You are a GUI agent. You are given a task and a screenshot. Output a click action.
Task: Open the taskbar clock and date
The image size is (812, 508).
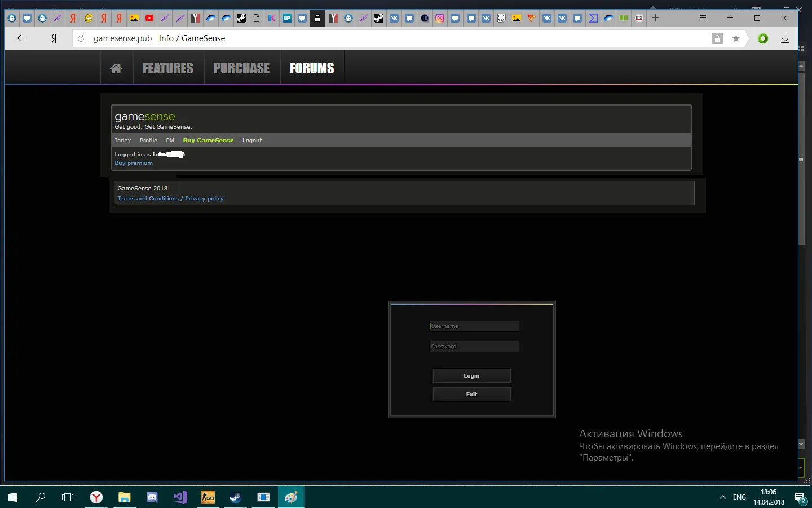[x=769, y=497]
